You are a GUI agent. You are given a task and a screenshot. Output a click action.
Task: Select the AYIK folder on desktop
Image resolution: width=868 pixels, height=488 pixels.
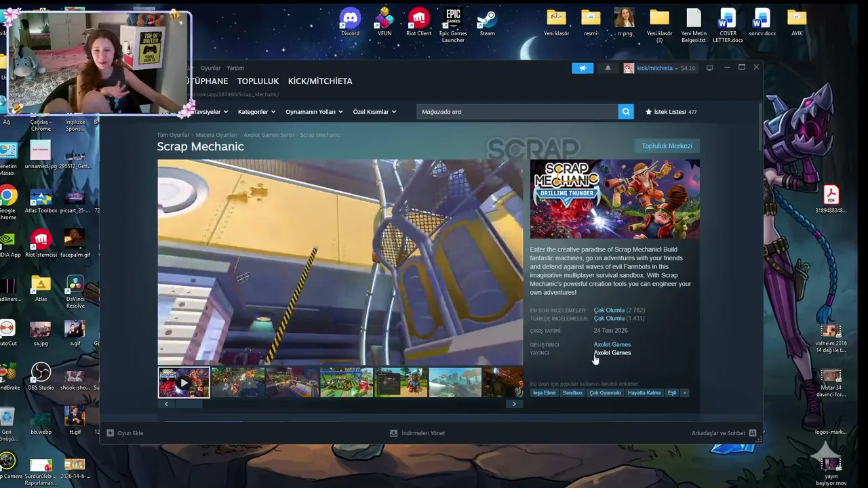(x=797, y=22)
